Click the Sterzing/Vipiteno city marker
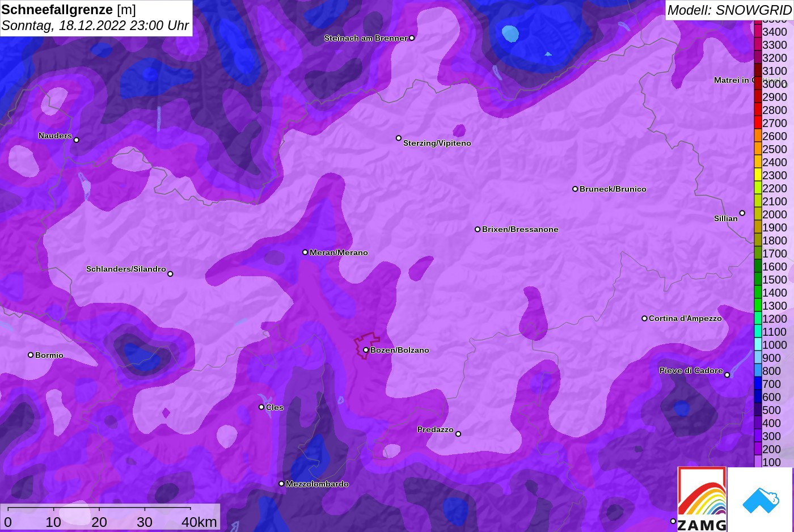Screen dimensions: 794x532 point(399,138)
